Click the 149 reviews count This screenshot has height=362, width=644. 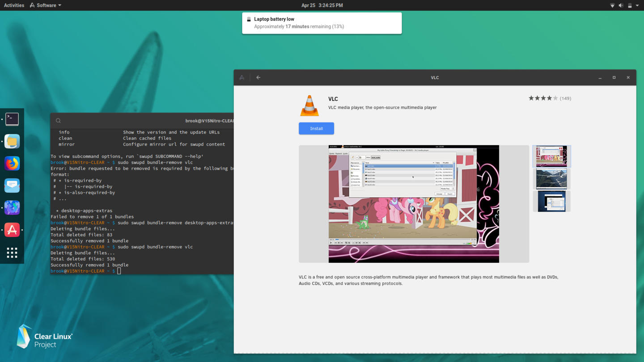565,98
